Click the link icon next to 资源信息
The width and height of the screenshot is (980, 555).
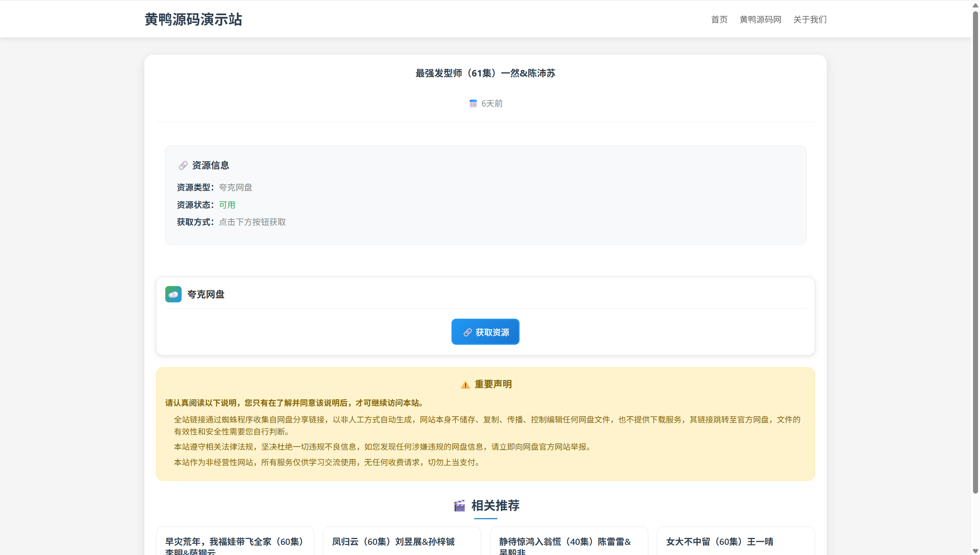(x=183, y=166)
